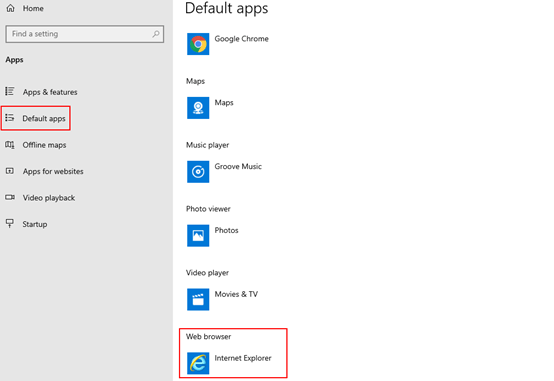
Task: Click the Video playback camera icon
Action: tap(10, 197)
